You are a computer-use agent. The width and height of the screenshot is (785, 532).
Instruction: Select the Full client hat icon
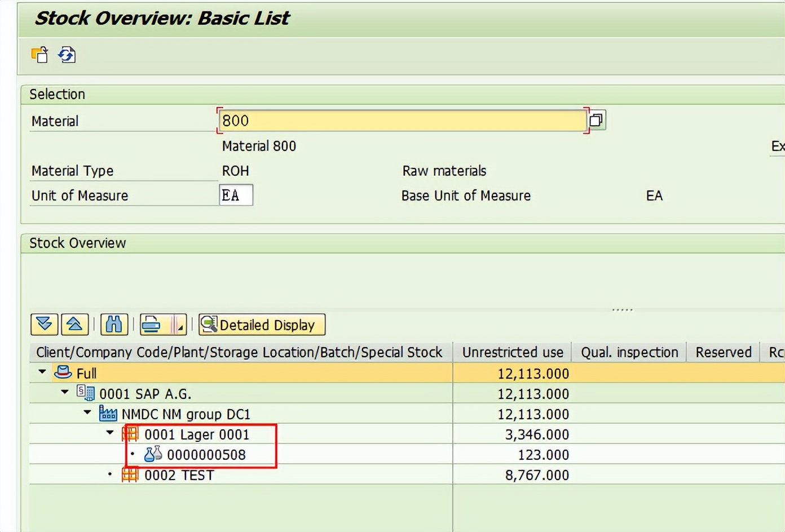pyautogui.click(x=63, y=373)
